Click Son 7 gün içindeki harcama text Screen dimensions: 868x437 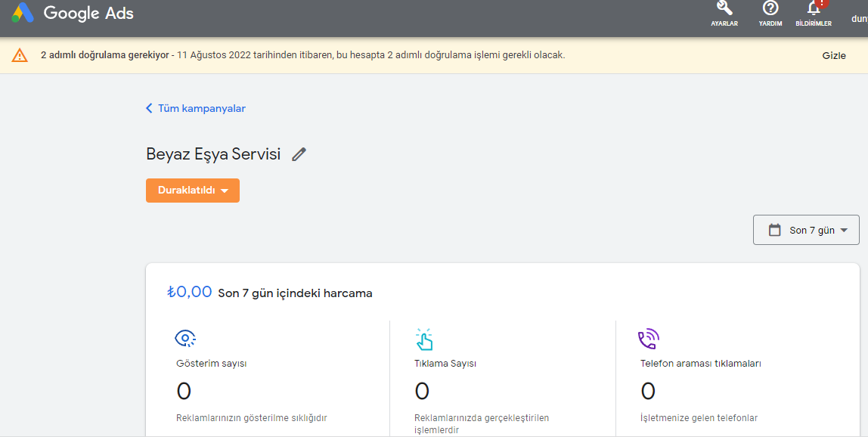(295, 293)
